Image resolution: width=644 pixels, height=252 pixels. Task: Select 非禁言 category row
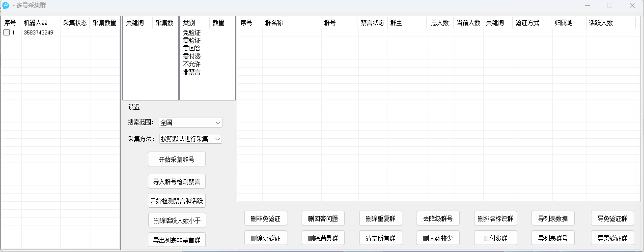(192, 72)
